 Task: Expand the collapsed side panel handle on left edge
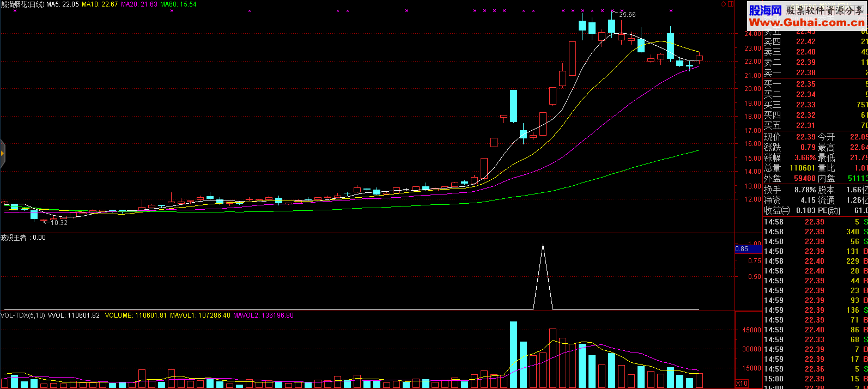point(2,153)
